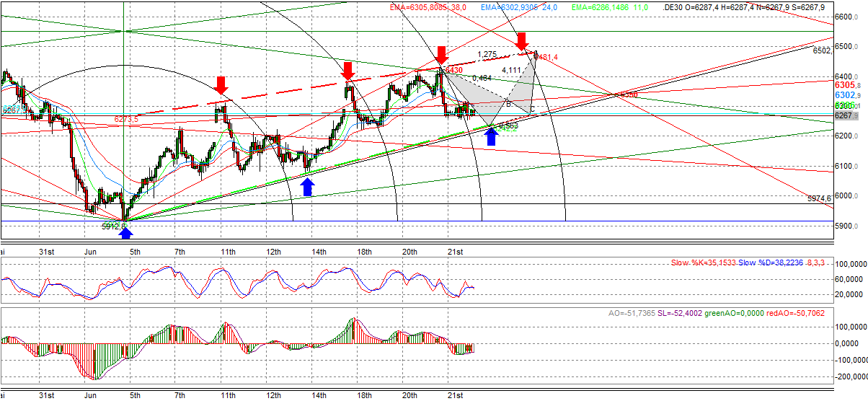Click the pattern point B label
The width and height of the screenshot is (868, 401).
tap(509, 104)
